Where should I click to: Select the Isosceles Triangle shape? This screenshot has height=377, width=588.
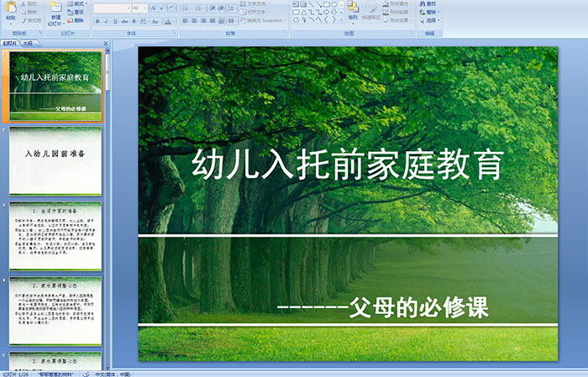coord(304,13)
